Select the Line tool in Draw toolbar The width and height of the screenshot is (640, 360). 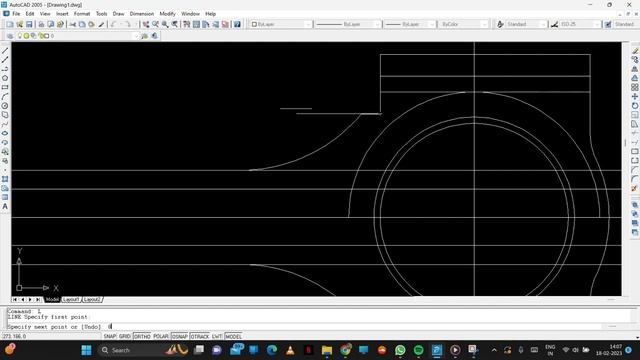click(5, 51)
